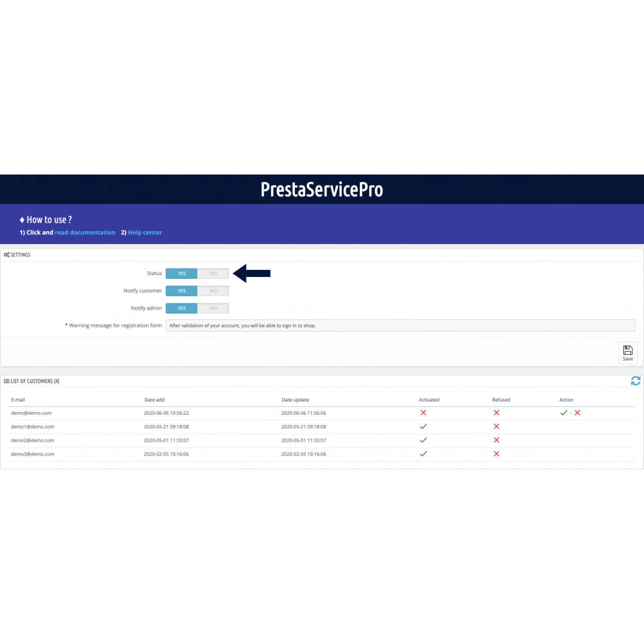644x644 pixels.
Task: Click date update 2020-02-05 10:16:06
Action: tap(303, 454)
